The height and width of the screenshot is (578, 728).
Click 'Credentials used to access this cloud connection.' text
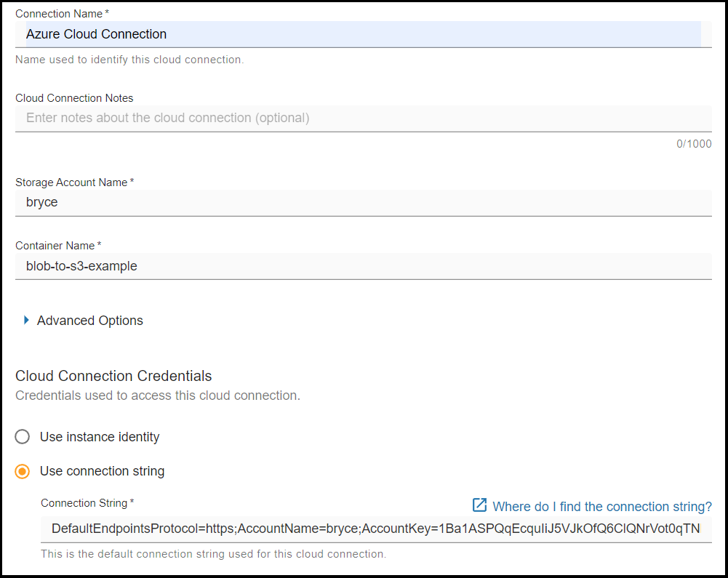pos(158,396)
